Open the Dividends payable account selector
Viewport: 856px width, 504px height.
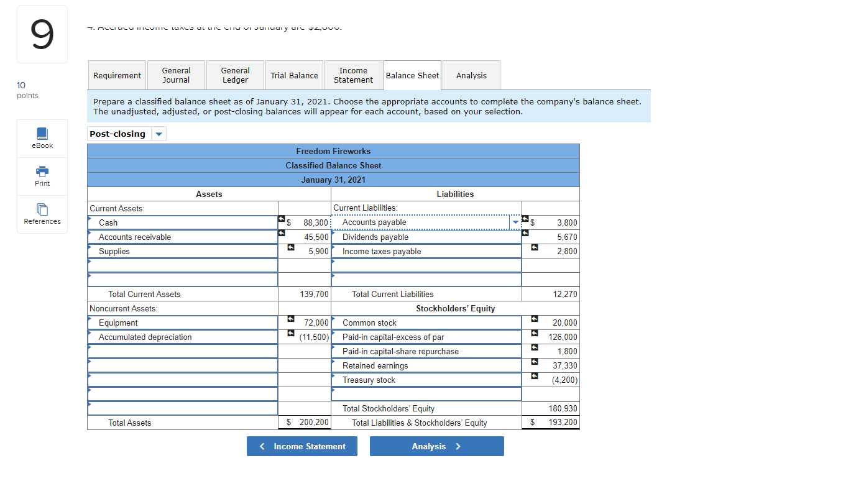pos(426,237)
